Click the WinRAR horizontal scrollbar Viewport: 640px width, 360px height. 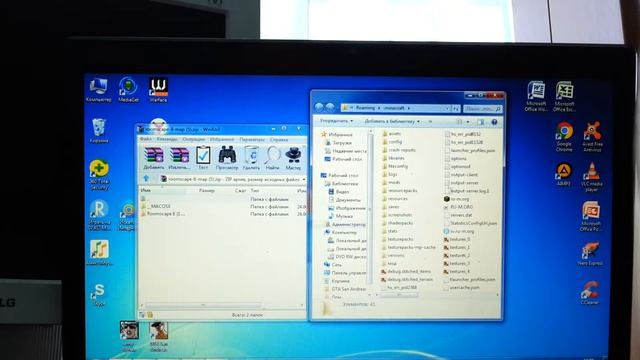click(x=203, y=305)
